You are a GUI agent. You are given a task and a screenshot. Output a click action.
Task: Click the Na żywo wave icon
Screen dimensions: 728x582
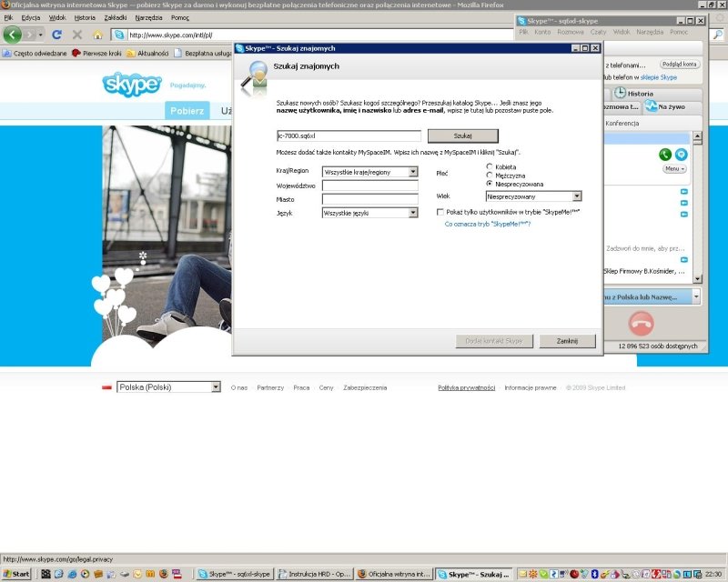651,106
